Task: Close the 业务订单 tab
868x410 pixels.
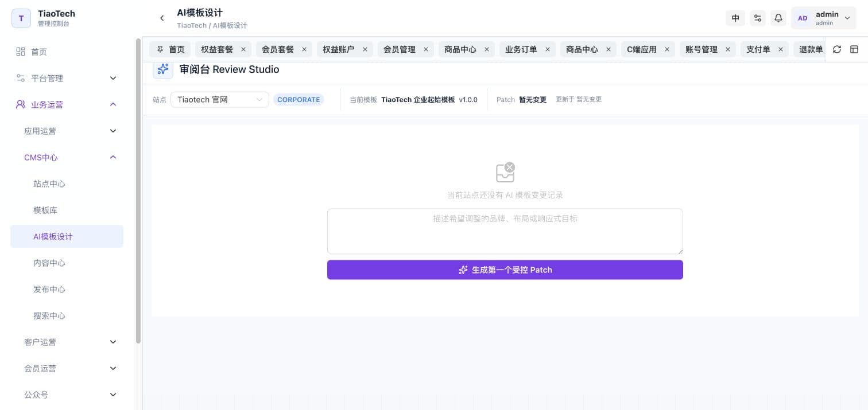Action: pyautogui.click(x=548, y=49)
